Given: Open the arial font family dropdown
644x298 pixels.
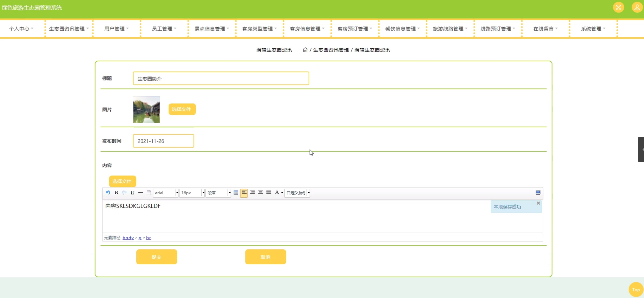Looking at the screenshot, I should tap(166, 193).
